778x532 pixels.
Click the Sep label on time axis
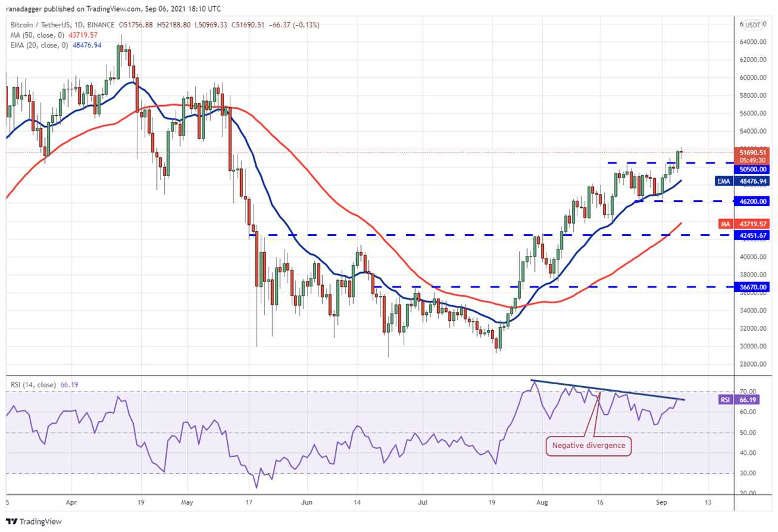pyautogui.click(x=662, y=504)
